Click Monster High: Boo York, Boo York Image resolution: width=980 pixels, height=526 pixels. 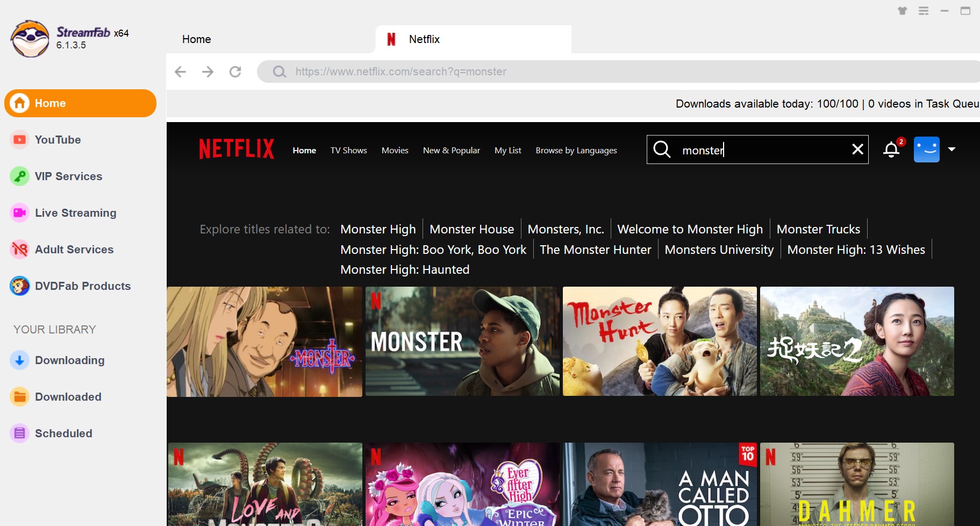[x=433, y=250]
